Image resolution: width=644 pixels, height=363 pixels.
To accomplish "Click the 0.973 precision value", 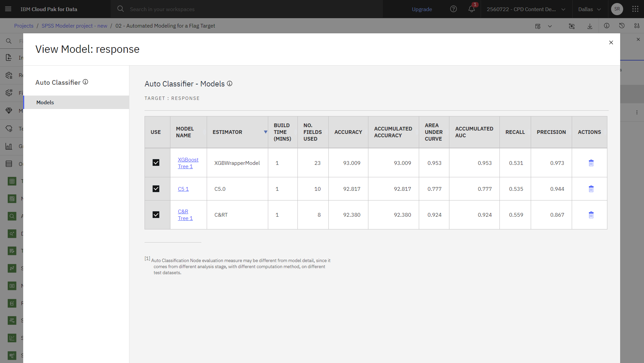I will (x=557, y=163).
